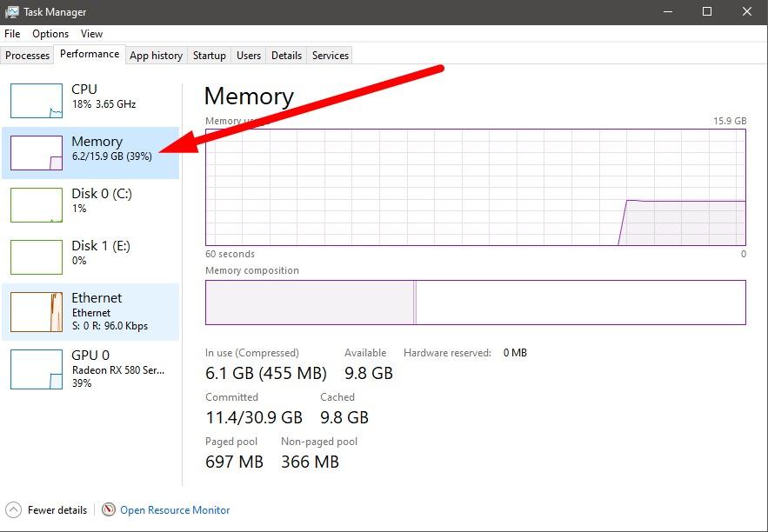This screenshot has height=532, width=768.
Task: Switch to the Processes tab
Action: click(28, 56)
